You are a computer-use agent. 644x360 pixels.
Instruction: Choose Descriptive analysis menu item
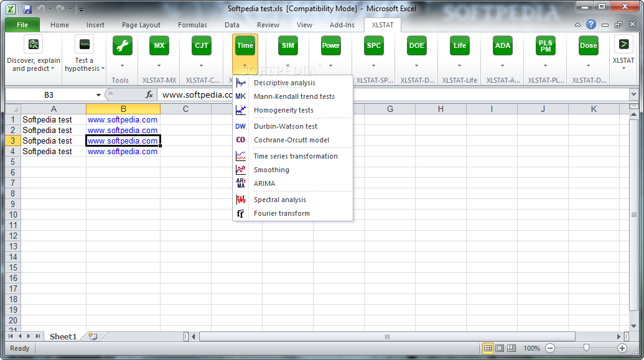(x=293, y=83)
